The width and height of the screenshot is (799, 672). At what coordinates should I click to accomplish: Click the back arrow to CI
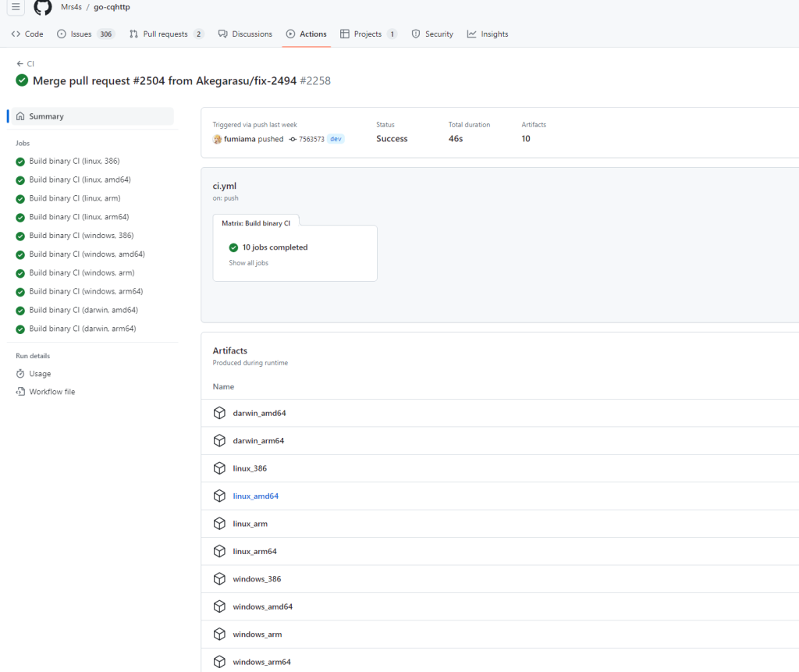20,64
